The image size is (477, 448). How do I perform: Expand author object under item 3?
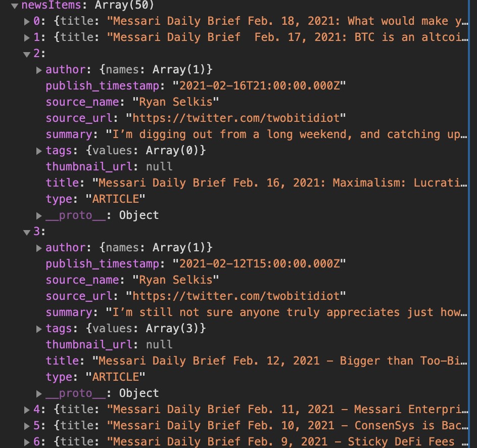(x=39, y=248)
